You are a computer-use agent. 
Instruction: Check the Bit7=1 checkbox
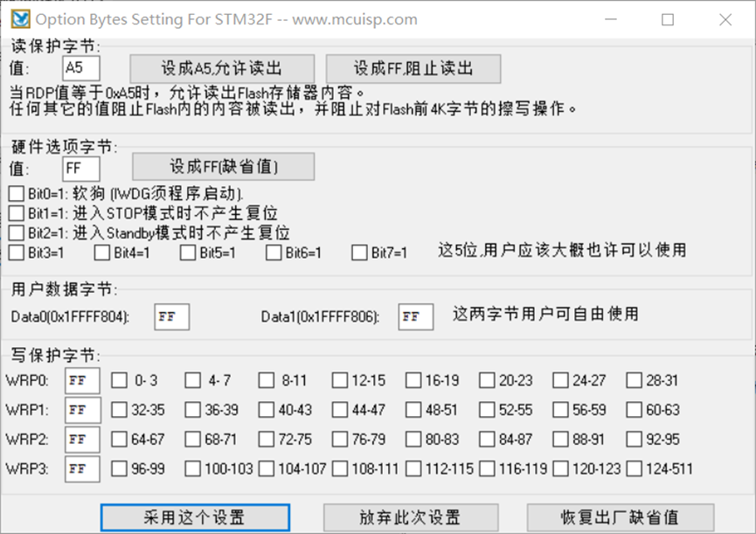click(360, 253)
